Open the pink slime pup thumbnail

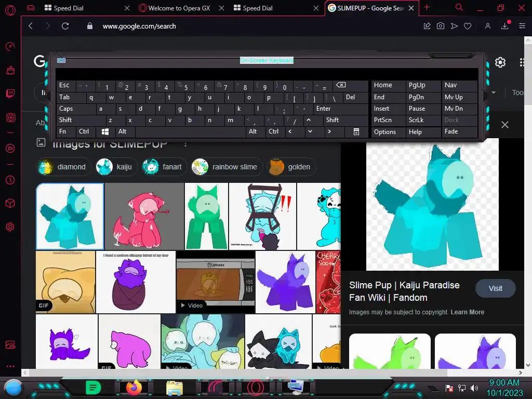coord(144,217)
